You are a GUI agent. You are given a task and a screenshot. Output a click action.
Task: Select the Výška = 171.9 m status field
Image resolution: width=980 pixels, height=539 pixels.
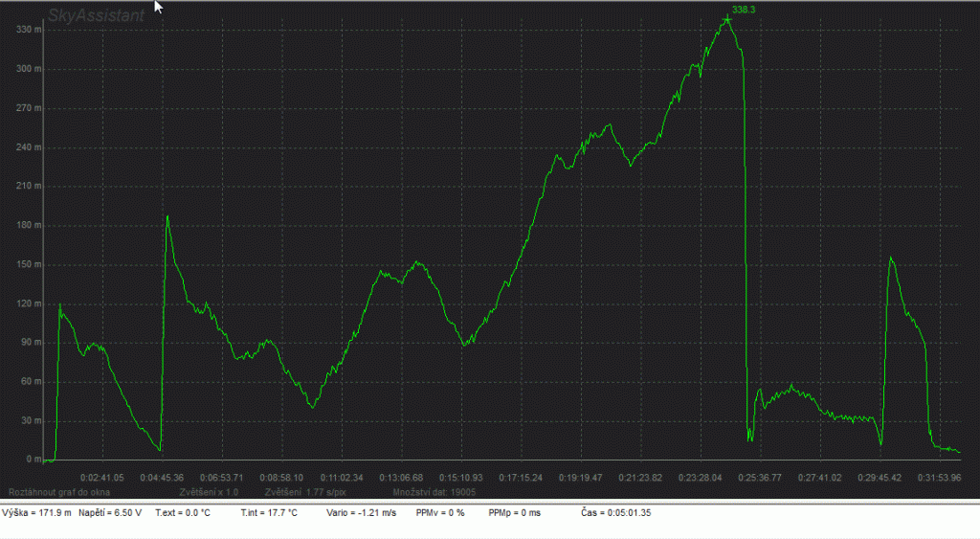coord(37,513)
